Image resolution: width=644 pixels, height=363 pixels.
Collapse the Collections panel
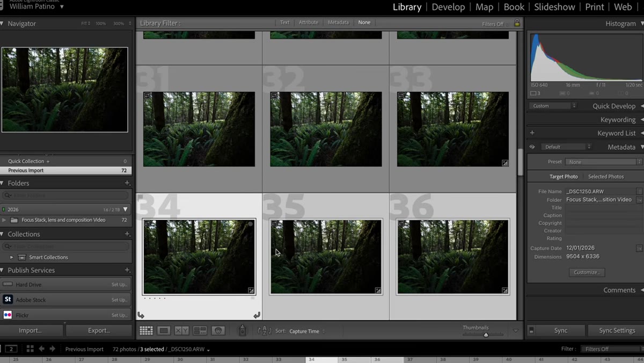coord(2,234)
